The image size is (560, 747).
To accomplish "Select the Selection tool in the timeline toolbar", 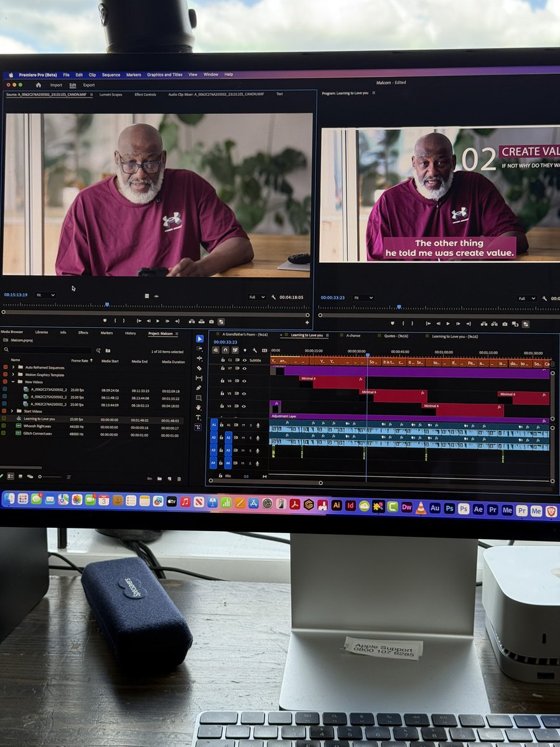I will coord(200,339).
